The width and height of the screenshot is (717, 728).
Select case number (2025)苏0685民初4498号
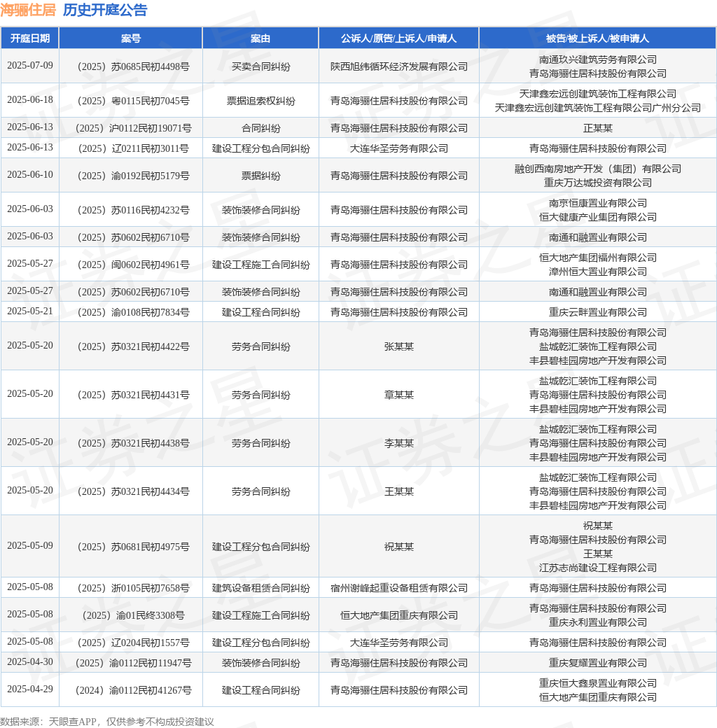133,66
